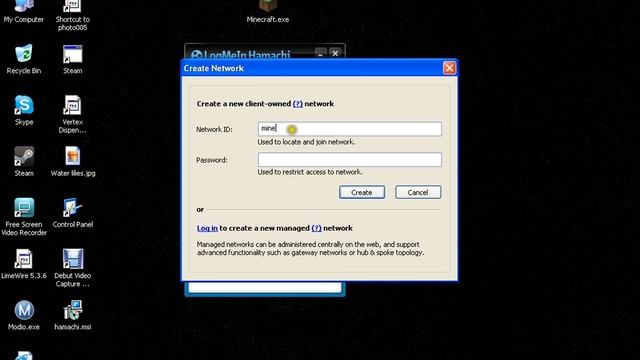640x360 pixels.
Task: Open the client-owned (?) help link
Action: pos(298,104)
